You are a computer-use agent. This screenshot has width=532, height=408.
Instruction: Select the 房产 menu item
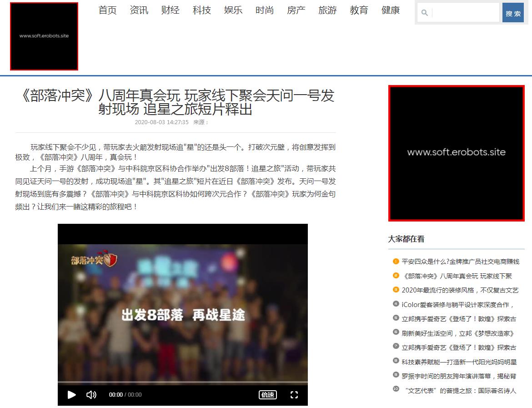pyautogui.click(x=296, y=10)
